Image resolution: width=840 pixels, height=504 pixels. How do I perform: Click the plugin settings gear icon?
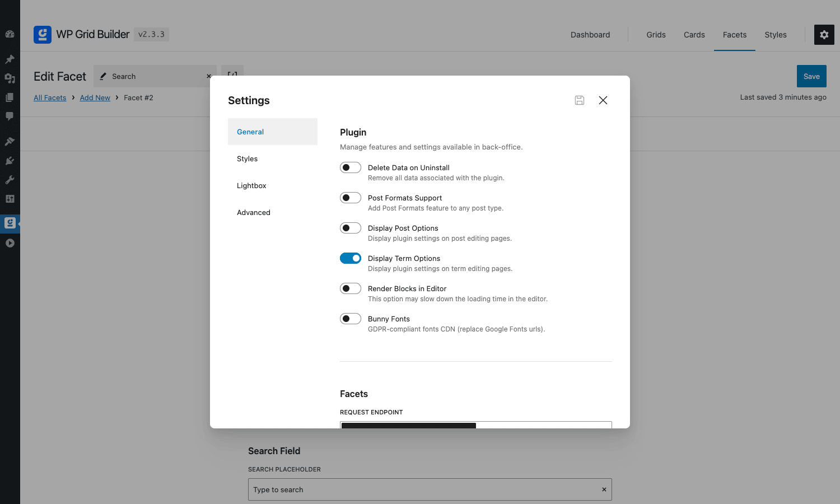tap(824, 35)
